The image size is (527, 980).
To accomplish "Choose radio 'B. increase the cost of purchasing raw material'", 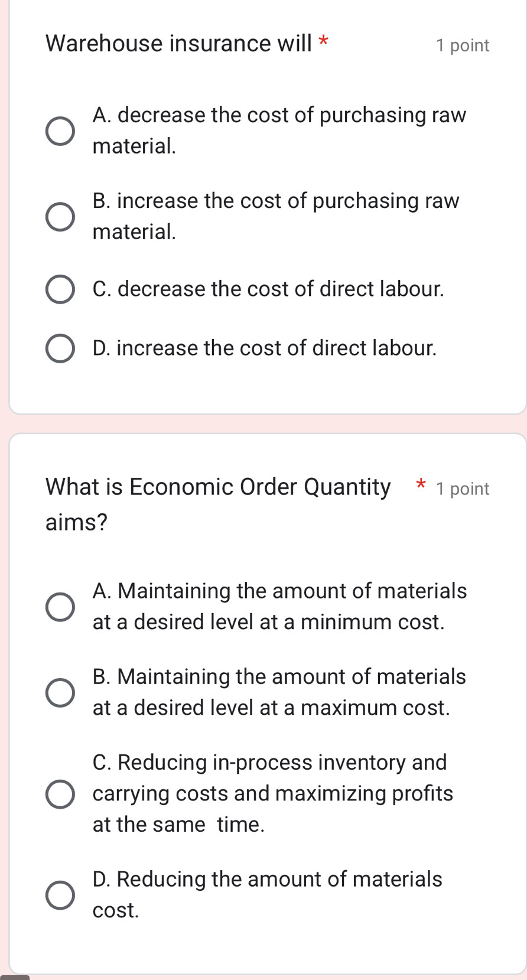I will point(60,217).
